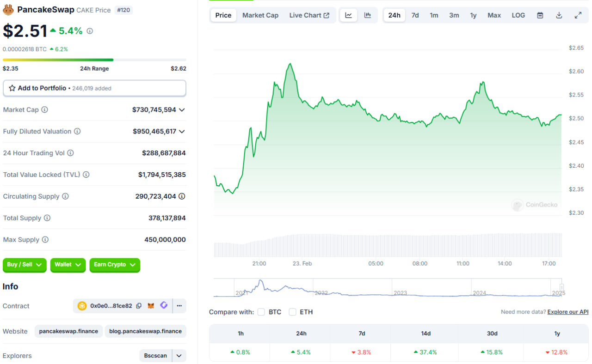592x364 pixels.
Task: Select the 1m time range
Action: click(x=434, y=15)
